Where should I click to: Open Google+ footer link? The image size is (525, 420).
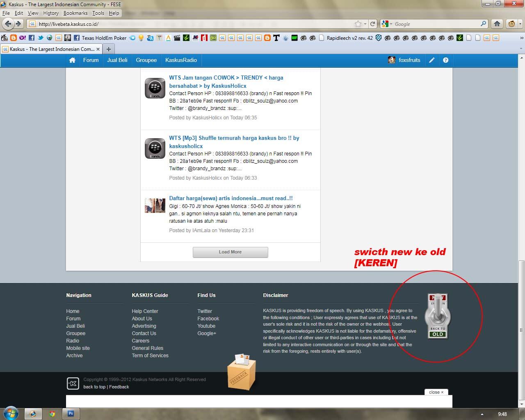coord(207,333)
